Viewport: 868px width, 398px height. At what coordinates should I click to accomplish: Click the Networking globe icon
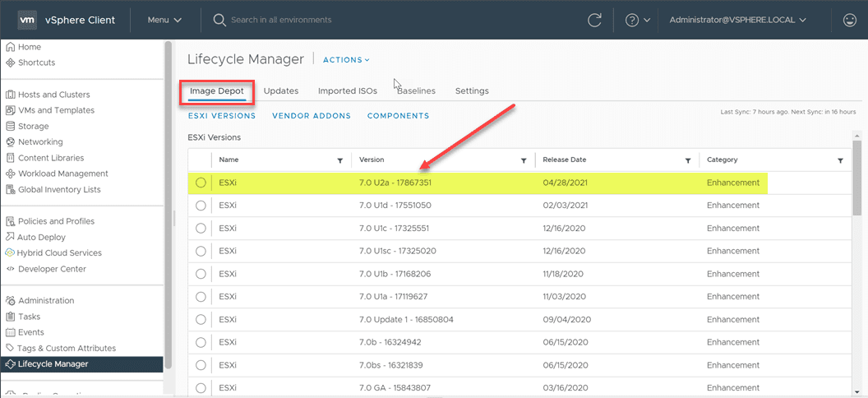(x=10, y=141)
